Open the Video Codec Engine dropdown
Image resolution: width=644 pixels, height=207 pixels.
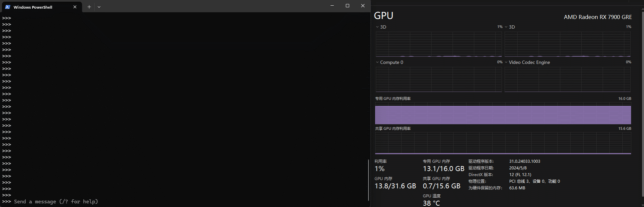[x=506, y=62]
